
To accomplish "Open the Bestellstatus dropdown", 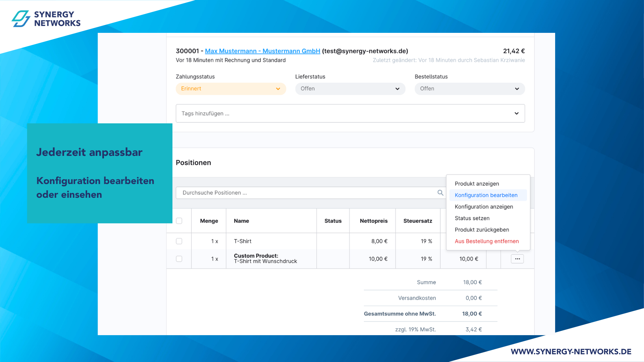I will [470, 89].
